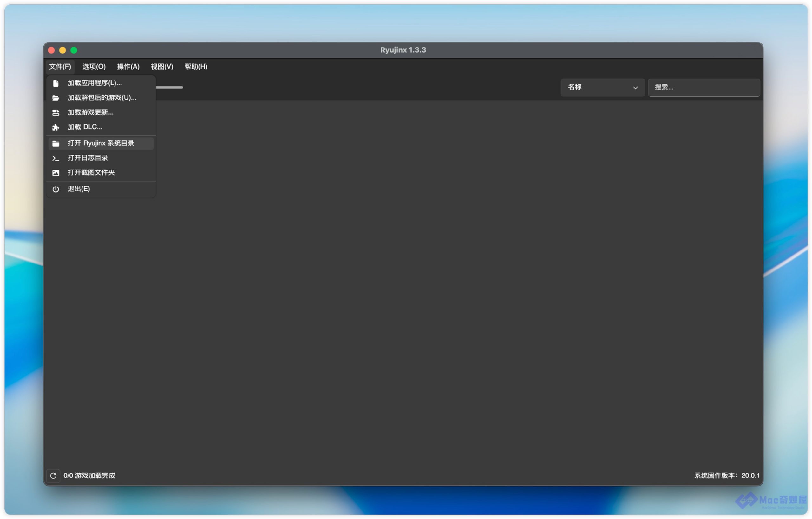Viewport: 812px width, 519px height.
Task: Click the chevron arrow in sort combo box
Action: click(x=635, y=88)
